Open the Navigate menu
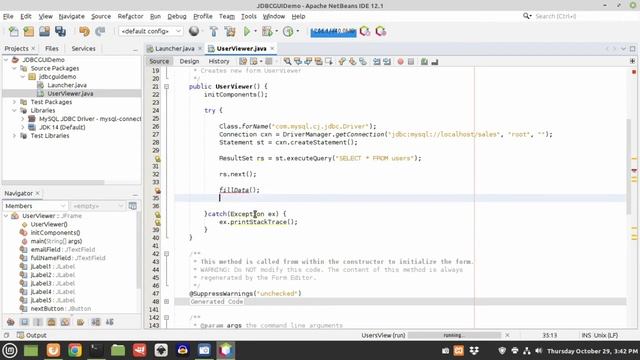 click(71, 16)
